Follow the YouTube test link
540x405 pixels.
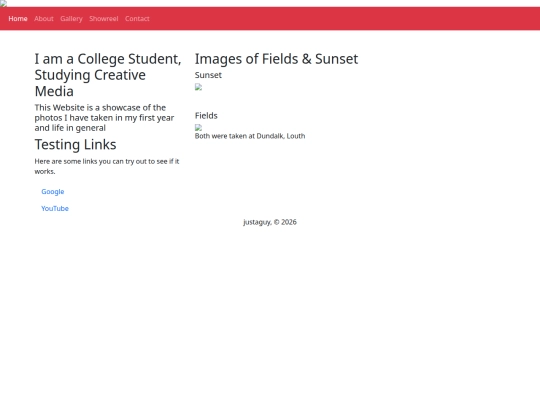55,208
